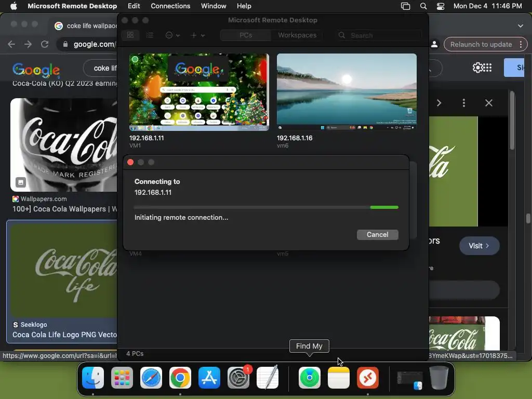
Task: Select the PCs tab
Action: tap(246, 35)
